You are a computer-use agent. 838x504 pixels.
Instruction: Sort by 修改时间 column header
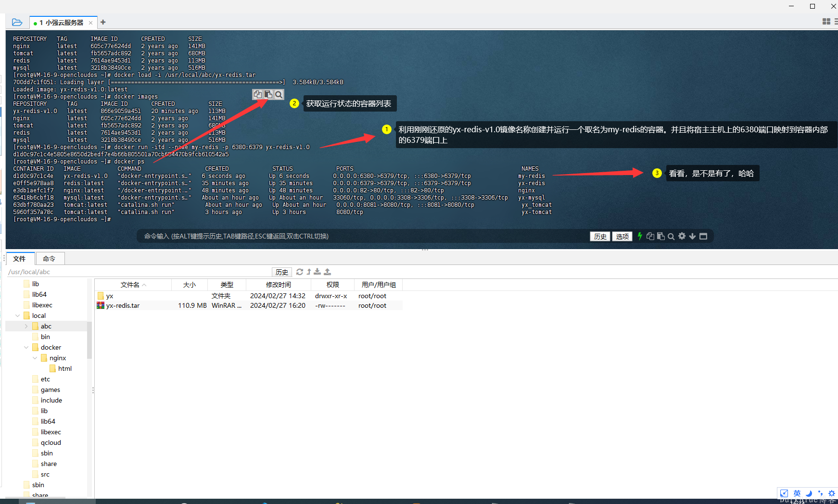(279, 285)
